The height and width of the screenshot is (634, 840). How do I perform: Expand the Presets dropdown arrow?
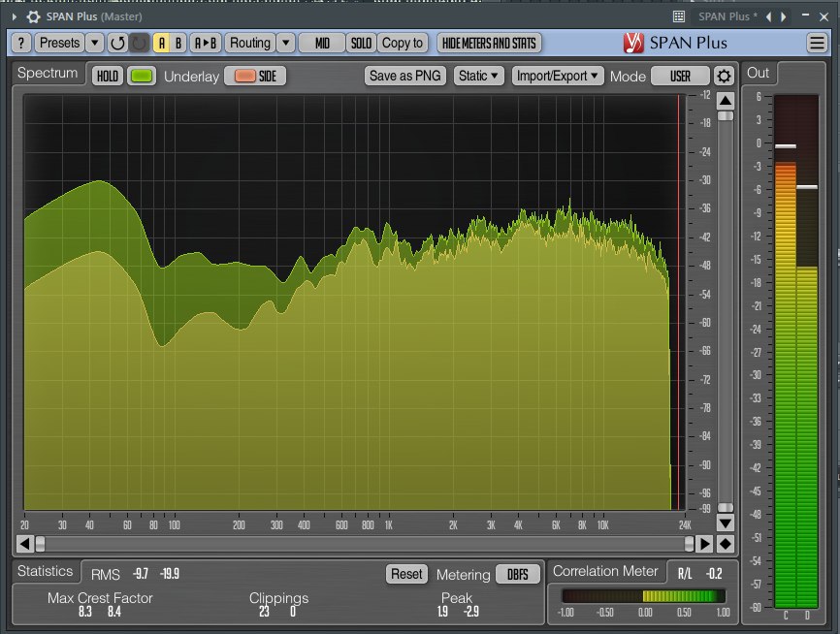[95, 43]
